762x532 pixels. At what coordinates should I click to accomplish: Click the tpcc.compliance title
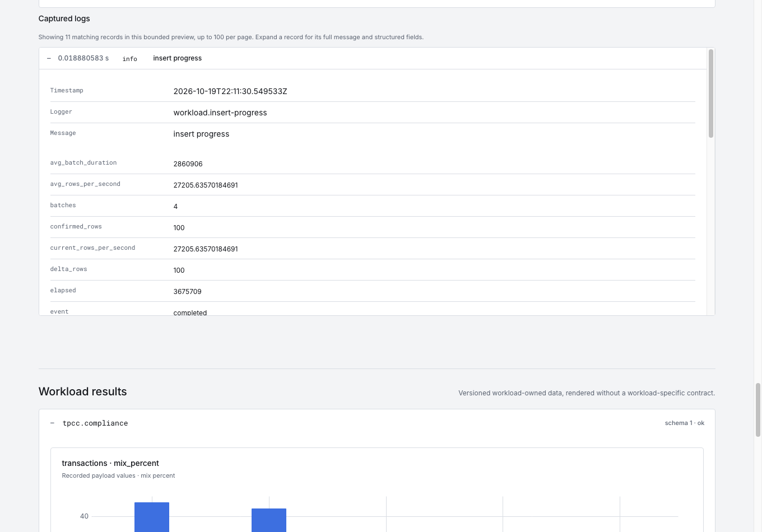pos(95,423)
